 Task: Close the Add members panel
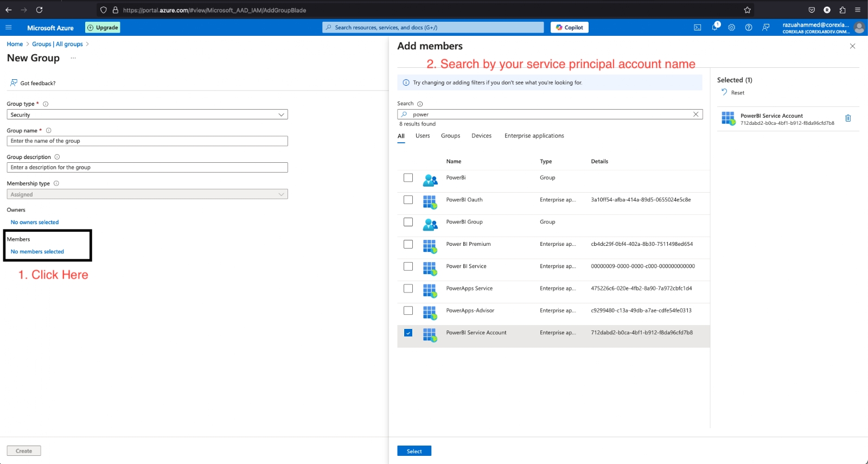(x=852, y=46)
